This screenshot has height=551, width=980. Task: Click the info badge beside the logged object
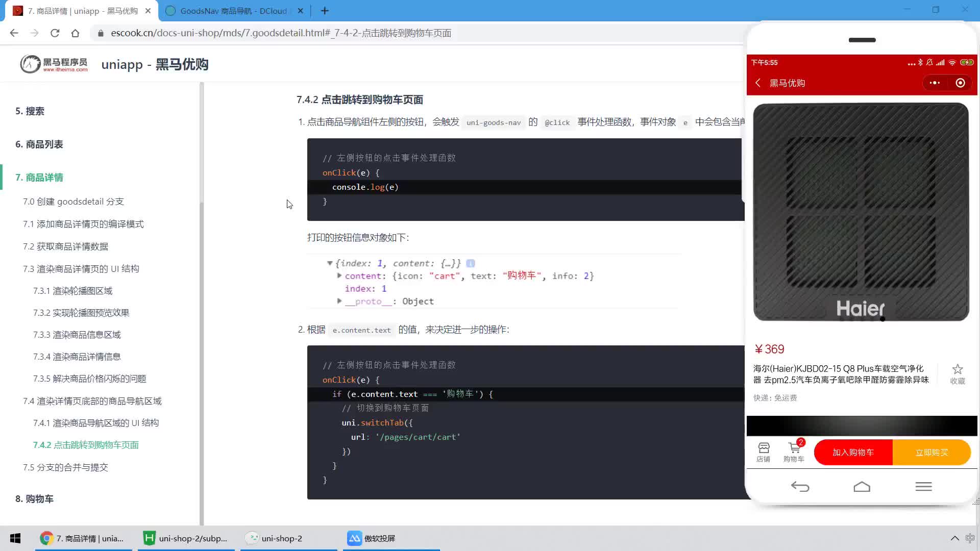(471, 263)
